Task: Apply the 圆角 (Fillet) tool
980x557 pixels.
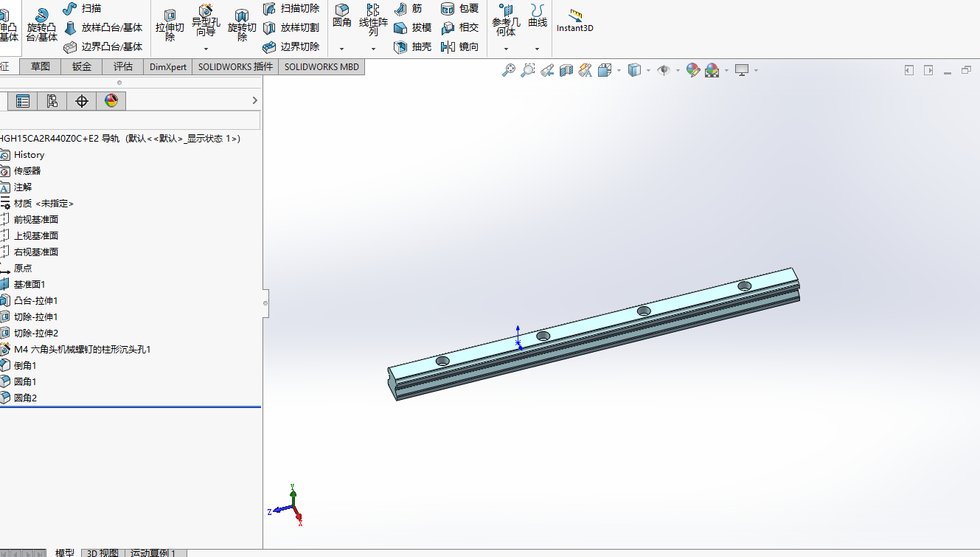Action: click(x=342, y=16)
